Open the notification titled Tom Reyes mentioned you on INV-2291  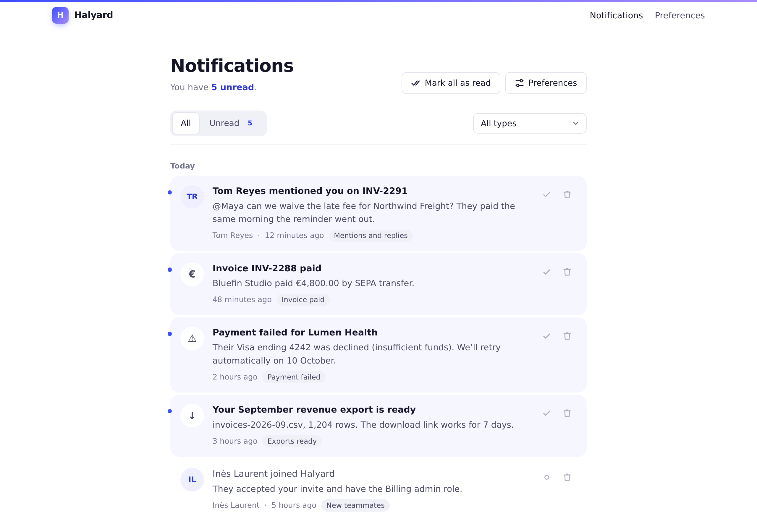[310, 191]
